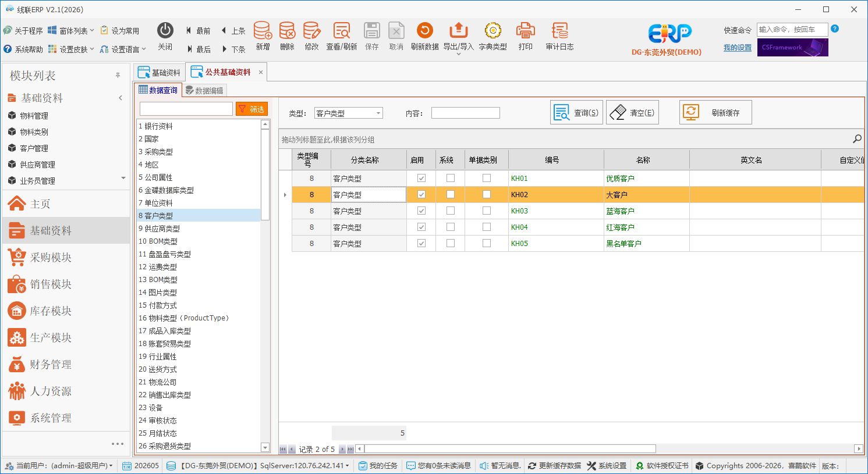Click the 查看/刷新 toolbar icon
This screenshot has height=474, width=868.
pos(342,36)
